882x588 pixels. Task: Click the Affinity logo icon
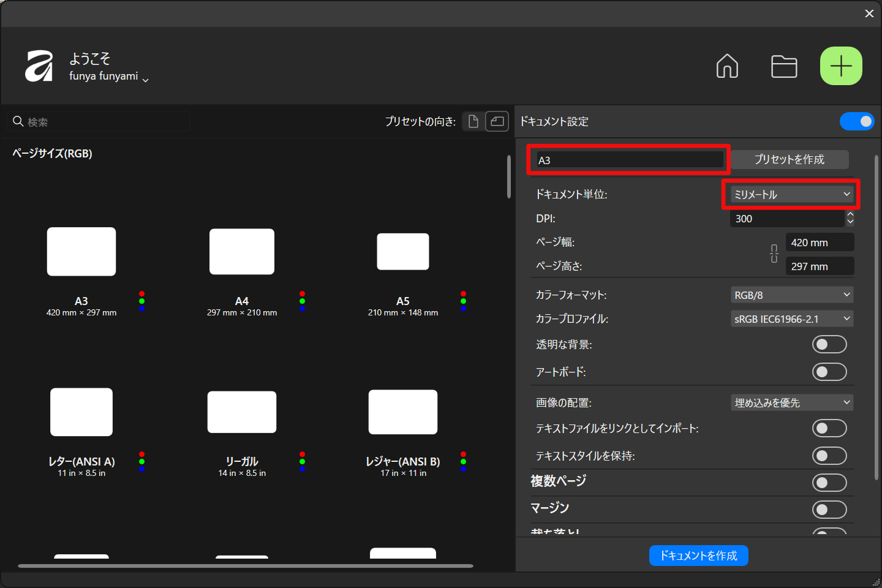39,66
